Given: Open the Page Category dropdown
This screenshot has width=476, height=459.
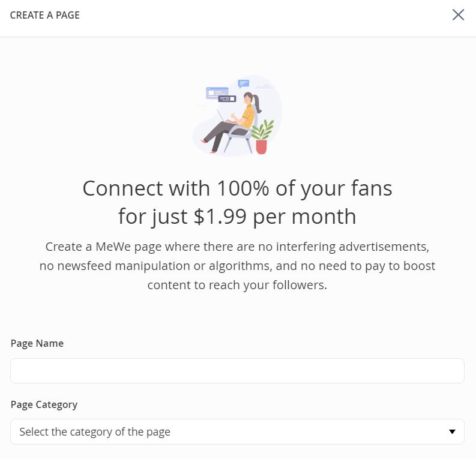Looking at the screenshot, I should pyautogui.click(x=237, y=431).
